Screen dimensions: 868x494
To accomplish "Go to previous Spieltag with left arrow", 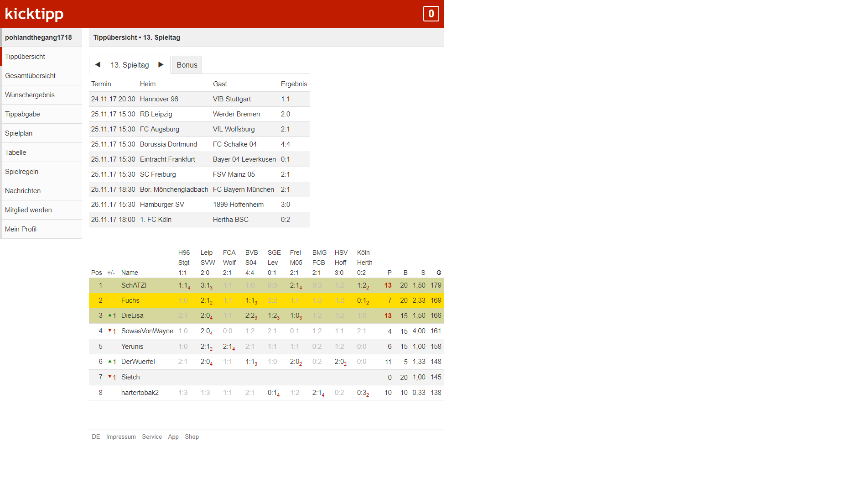I will [98, 65].
